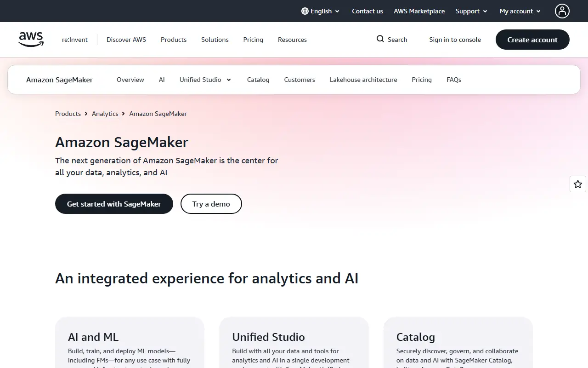Switch to the Customers tab
588x368 pixels.
pyautogui.click(x=300, y=80)
